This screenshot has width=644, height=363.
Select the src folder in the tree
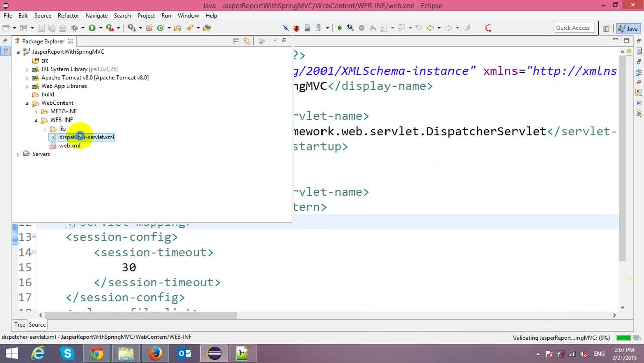pos(45,60)
